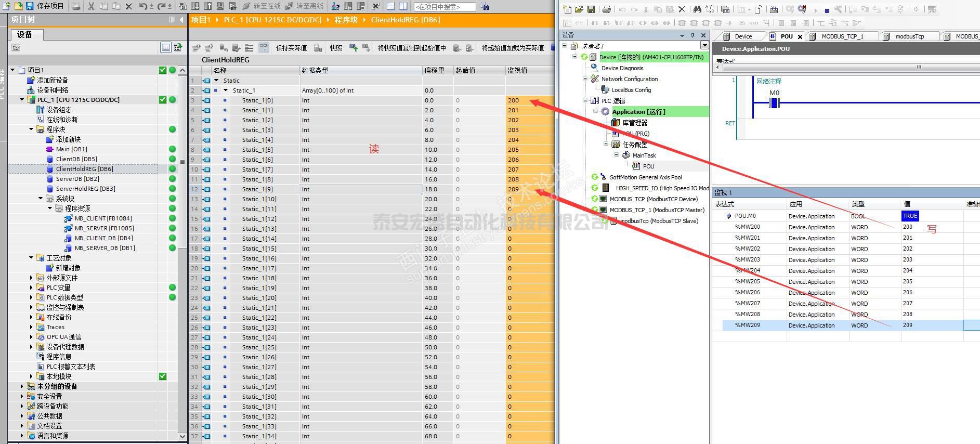Viewport: 980px width, 444px height.
Task: Click the 在项目中搜索 search field
Action: point(445,7)
